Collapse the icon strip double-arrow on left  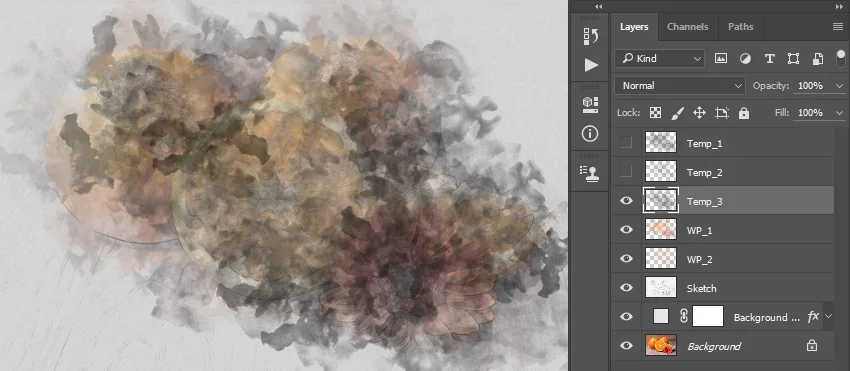click(x=598, y=7)
